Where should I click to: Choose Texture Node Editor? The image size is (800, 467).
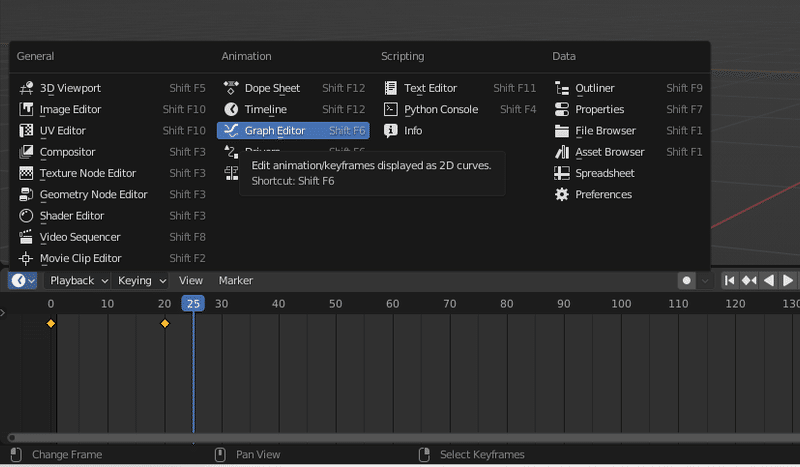pos(112,173)
